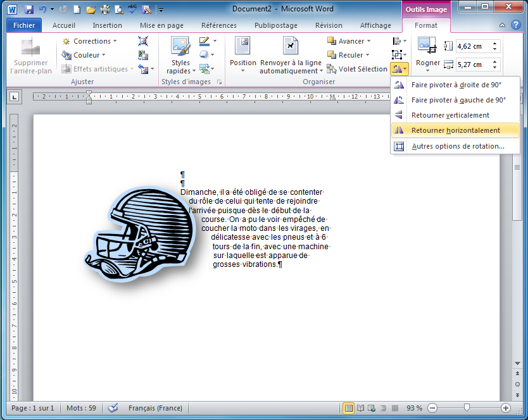Click the Compress Pictures icon
This screenshot has width=528, height=420.
pyautogui.click(x=143, y=41)
